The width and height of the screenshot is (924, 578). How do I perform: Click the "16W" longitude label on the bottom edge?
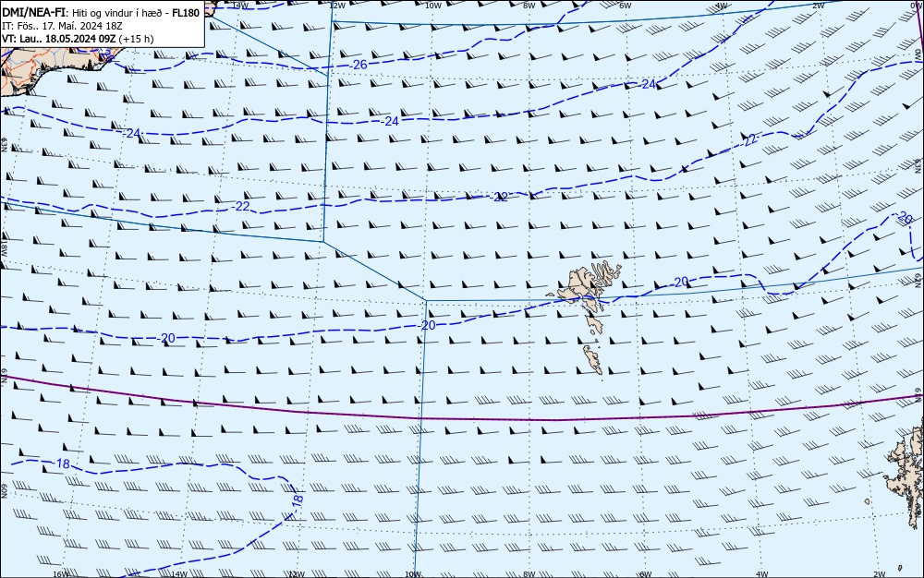[x=61, y=574]
